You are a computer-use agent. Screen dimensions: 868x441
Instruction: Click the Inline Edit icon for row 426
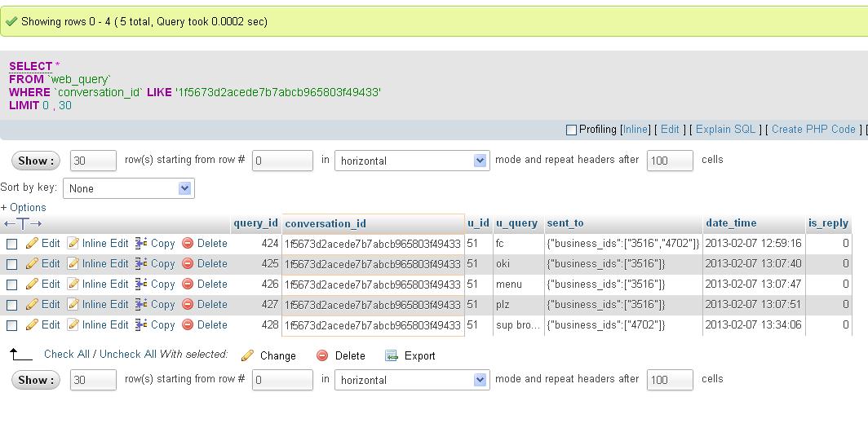coord(73,284)
